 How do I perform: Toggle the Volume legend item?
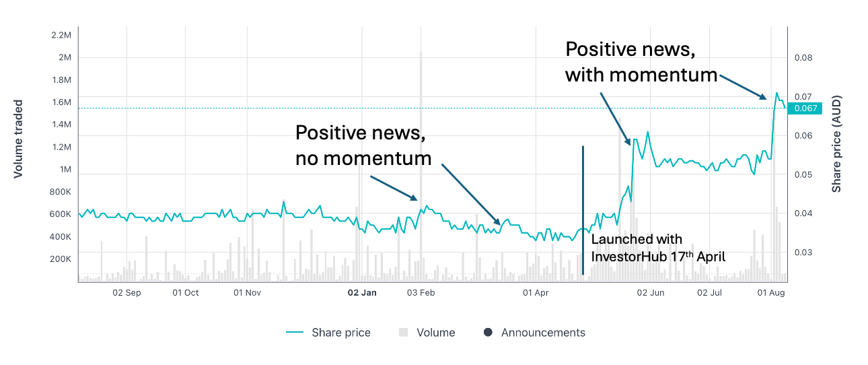click(427, 333)
